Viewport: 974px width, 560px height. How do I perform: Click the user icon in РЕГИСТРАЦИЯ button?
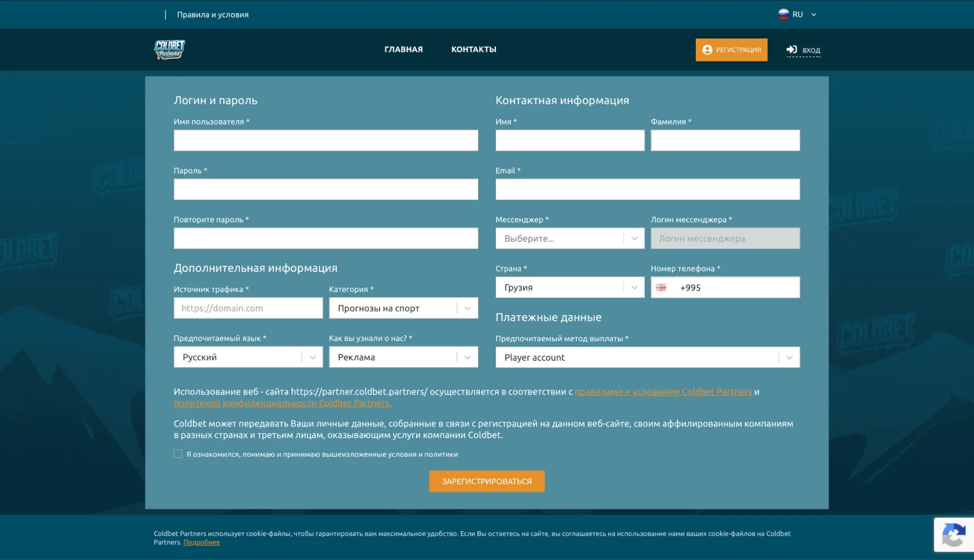click(707, 50)
